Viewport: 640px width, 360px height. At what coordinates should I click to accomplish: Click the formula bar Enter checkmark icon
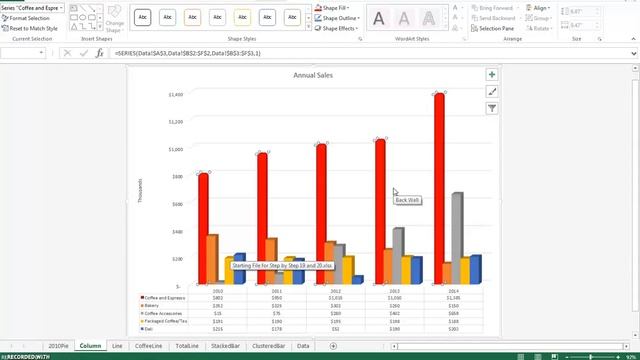[84, 53]
